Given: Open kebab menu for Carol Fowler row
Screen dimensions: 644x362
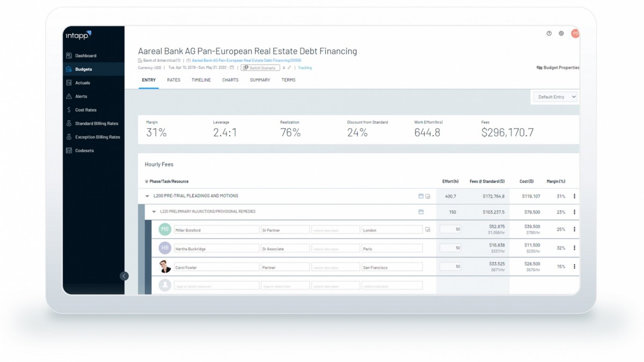Looking at the screenshot, I should point(574,266).
